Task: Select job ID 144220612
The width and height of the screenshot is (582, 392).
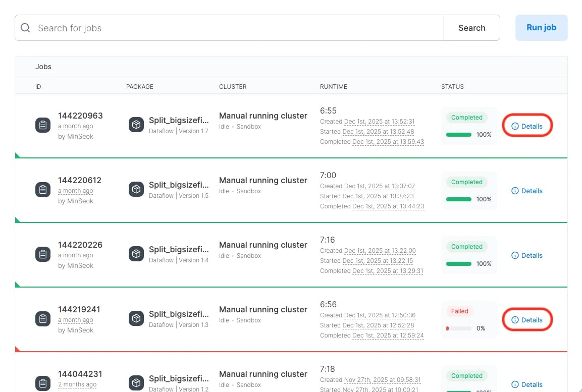Action: [x=79, y=180]
